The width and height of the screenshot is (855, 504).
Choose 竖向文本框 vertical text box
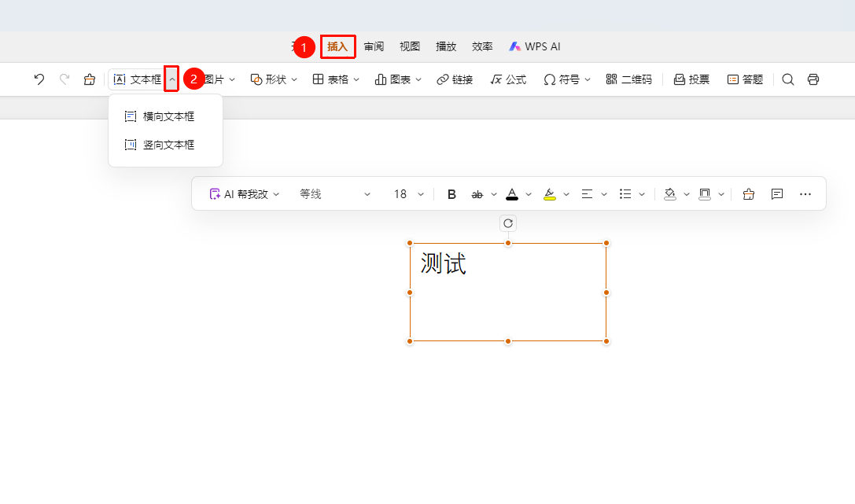pos(166,145)
